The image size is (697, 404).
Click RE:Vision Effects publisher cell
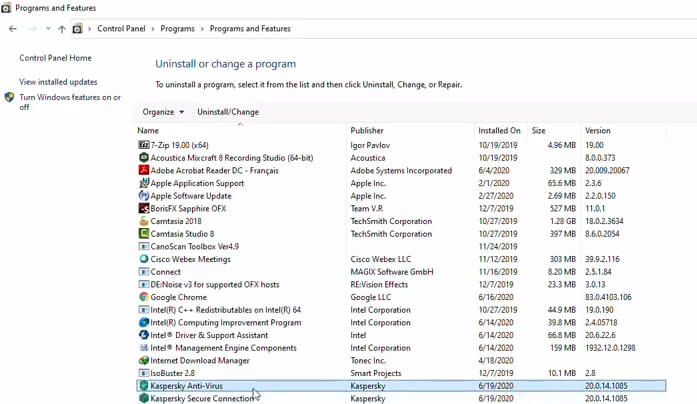point(379,284)
